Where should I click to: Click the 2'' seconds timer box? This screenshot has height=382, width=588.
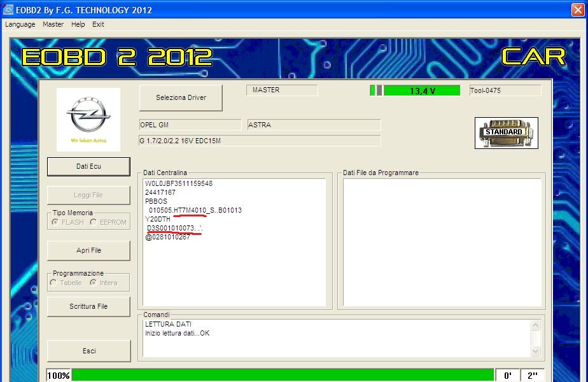(533, 375)
